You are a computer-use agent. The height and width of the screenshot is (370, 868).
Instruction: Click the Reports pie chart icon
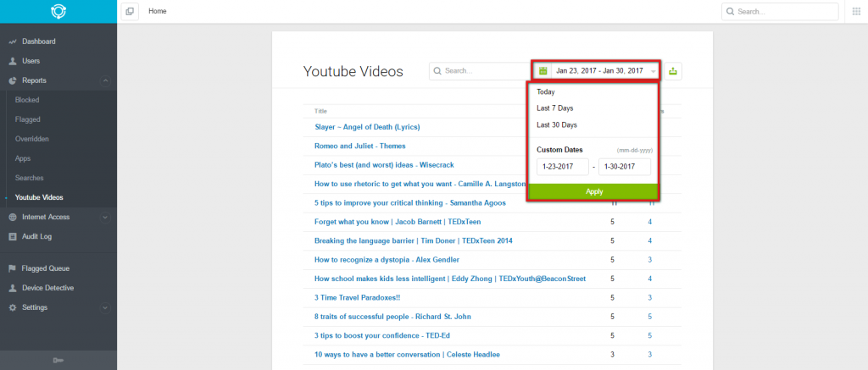(12, 80)
